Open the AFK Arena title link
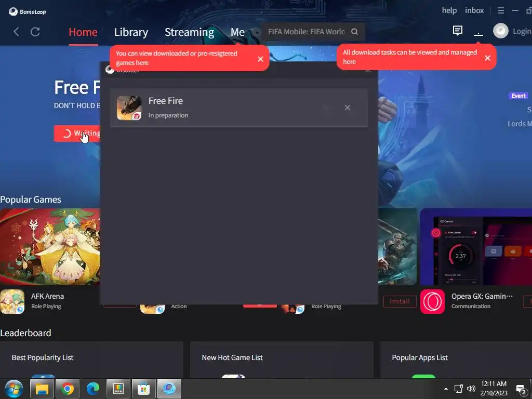 [x=47, y=296]
